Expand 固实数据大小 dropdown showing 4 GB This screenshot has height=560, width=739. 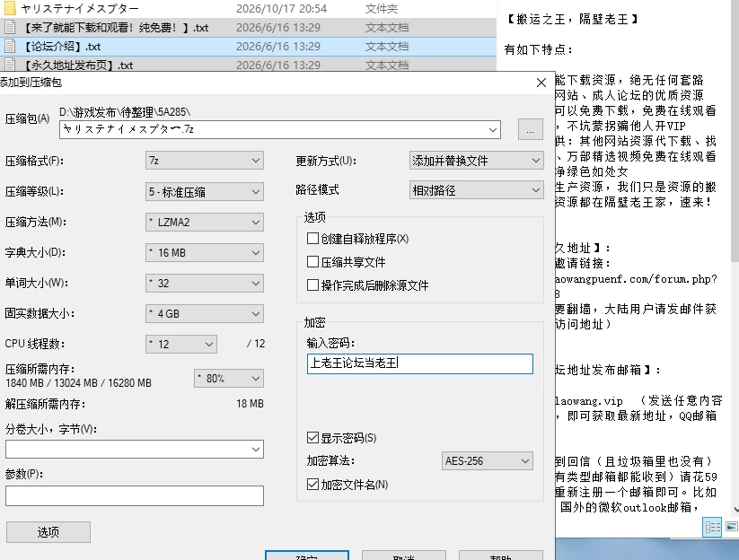(205, 314)
